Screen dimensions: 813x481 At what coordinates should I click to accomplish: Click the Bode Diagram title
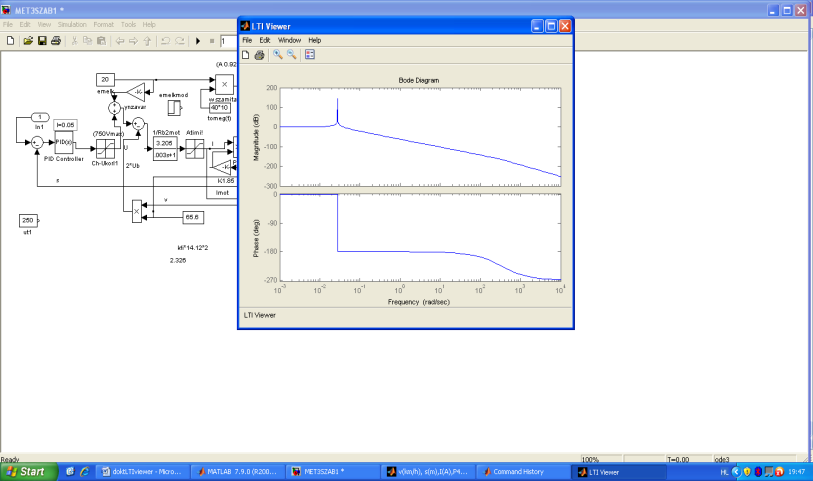click(419, 80)
